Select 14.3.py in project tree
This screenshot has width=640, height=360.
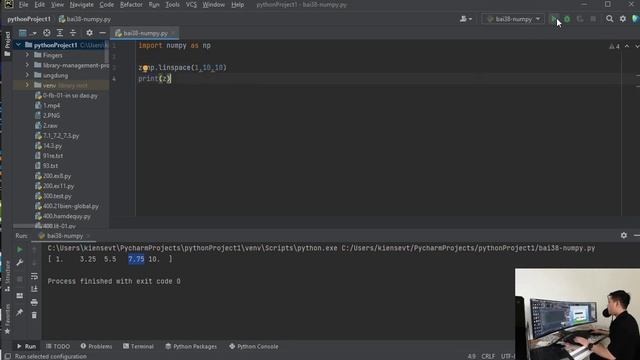tap(49, 146)
